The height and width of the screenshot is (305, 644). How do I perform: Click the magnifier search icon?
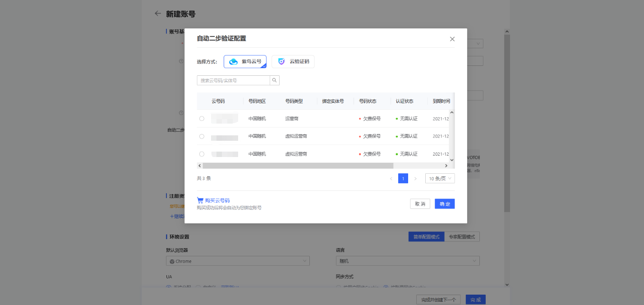point(275,80)
